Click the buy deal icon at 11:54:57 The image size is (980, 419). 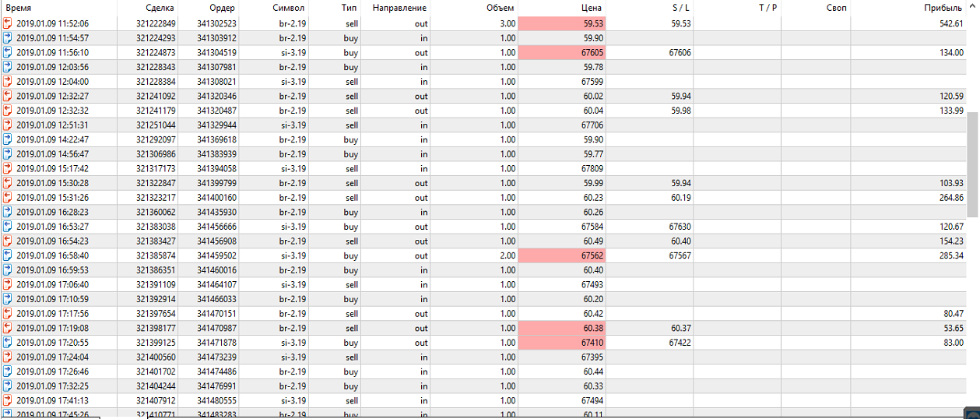(8, 38)
